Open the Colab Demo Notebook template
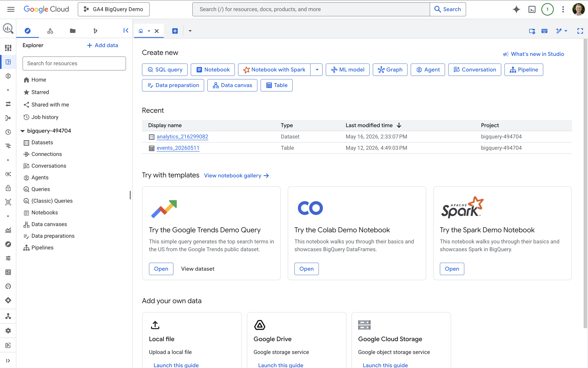This screenshot has width=588, height=368. pos(306,269)
